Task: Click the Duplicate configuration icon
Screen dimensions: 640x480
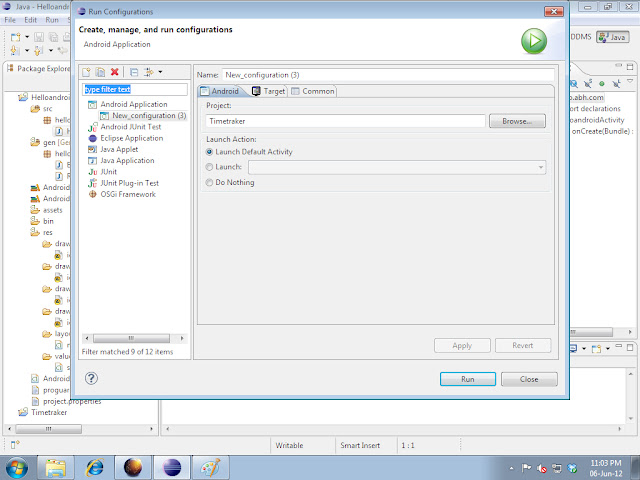Action: coord(100,72)
